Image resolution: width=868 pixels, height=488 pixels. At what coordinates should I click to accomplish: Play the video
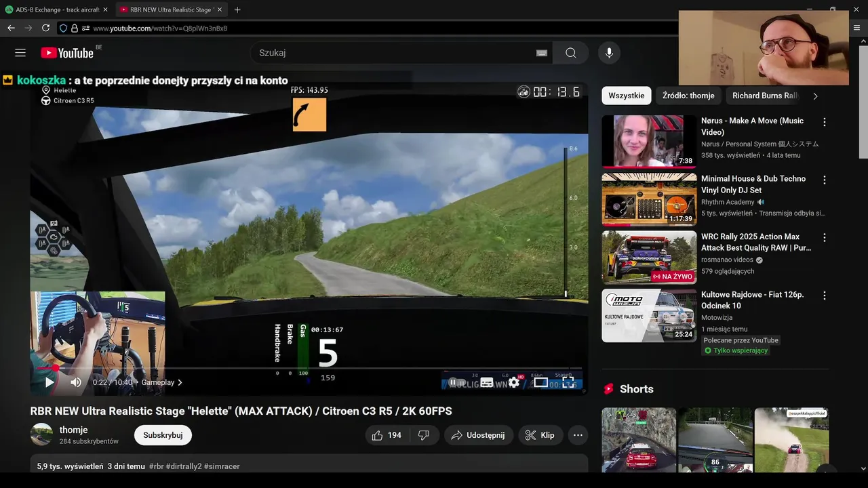49,382
